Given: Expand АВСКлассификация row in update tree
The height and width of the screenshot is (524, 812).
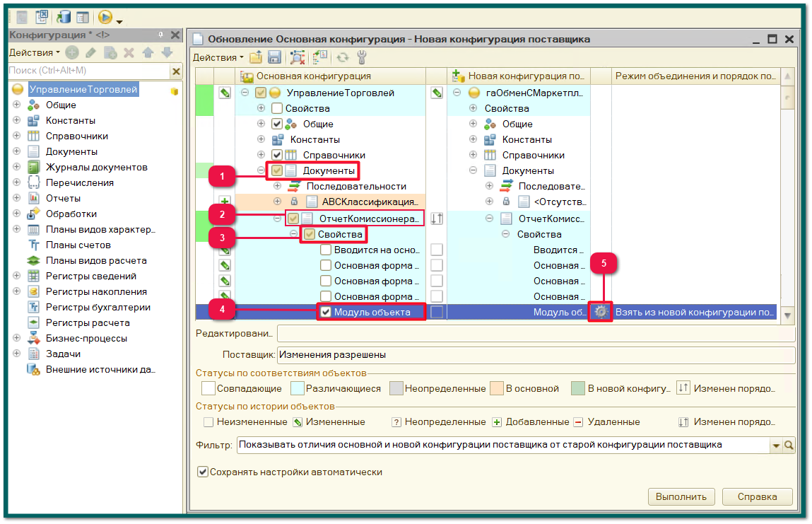Looking at the screenshot, I should (278, 202).
